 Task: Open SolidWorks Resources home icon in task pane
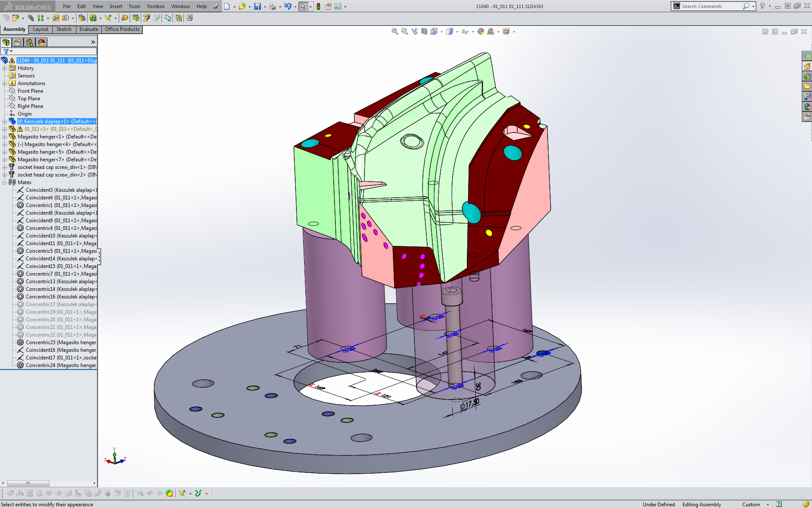click(x=807, y=66)
